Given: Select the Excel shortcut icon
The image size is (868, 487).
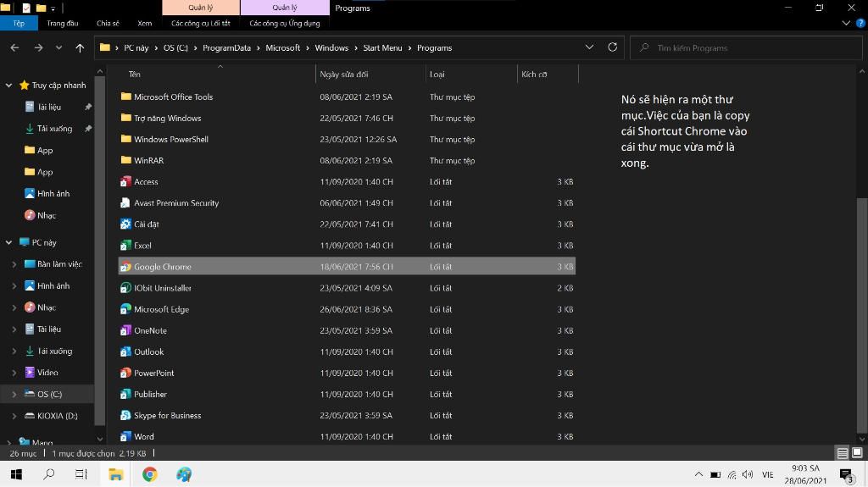Looking at the screenshot, I should click(125, 245).
